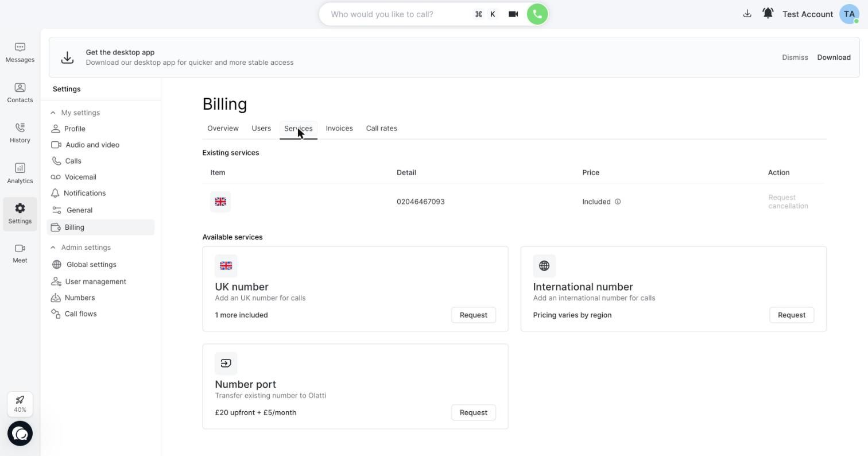Click the green phone call button

point(537,14)
